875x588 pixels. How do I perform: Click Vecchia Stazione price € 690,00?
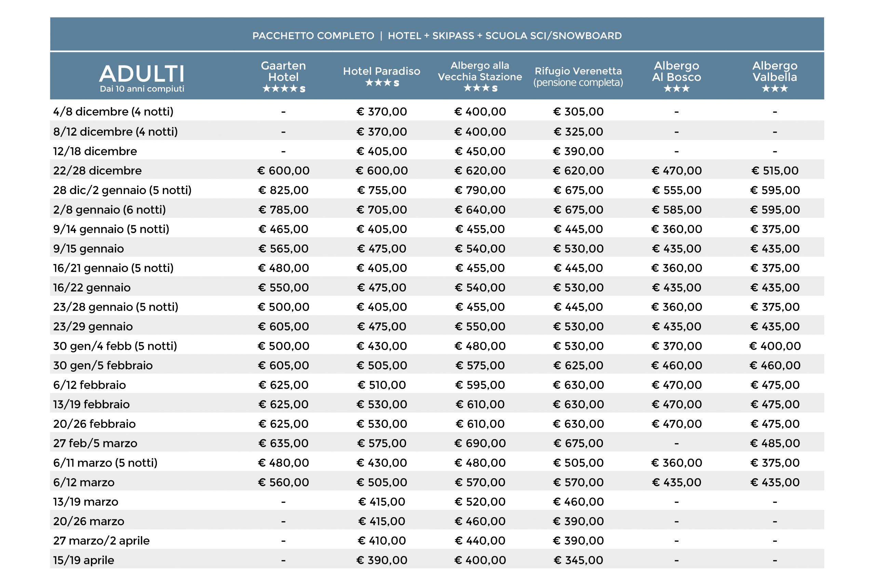(480, 443)
